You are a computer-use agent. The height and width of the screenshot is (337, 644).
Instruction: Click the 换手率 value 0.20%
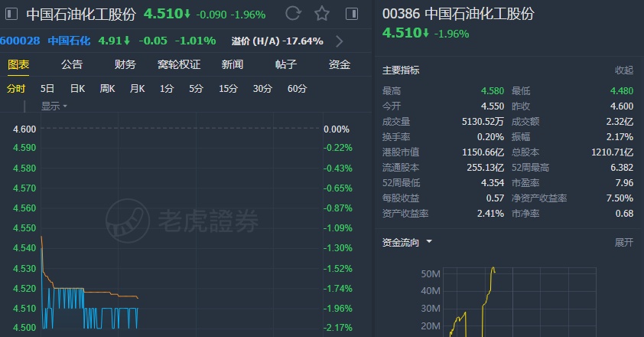coord(490,137)
